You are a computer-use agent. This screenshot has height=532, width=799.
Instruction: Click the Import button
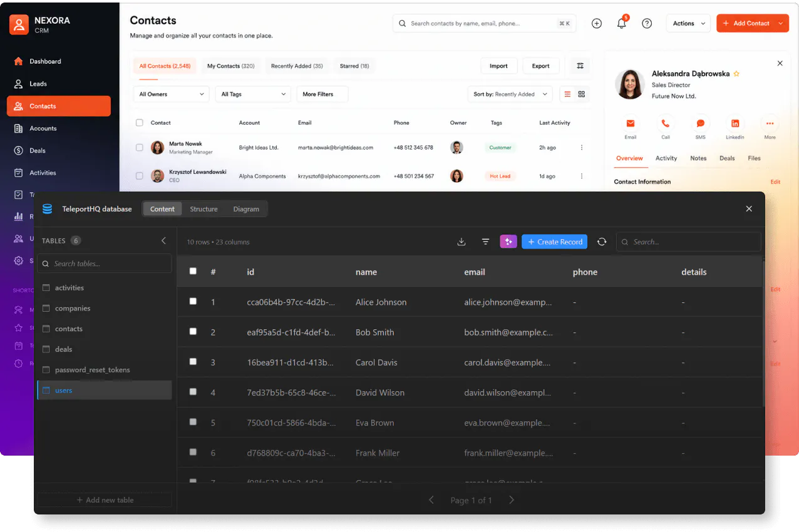[x=498, y=66]
